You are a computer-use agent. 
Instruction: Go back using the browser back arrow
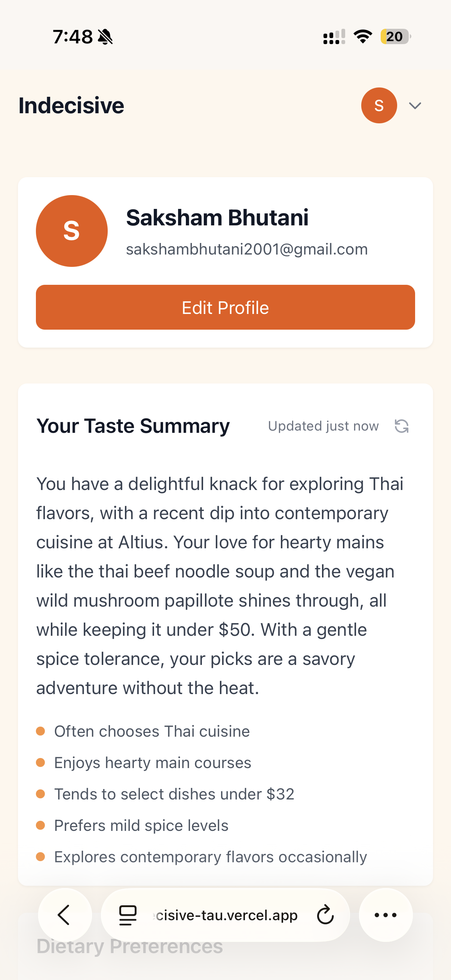[x=64, y=915]
